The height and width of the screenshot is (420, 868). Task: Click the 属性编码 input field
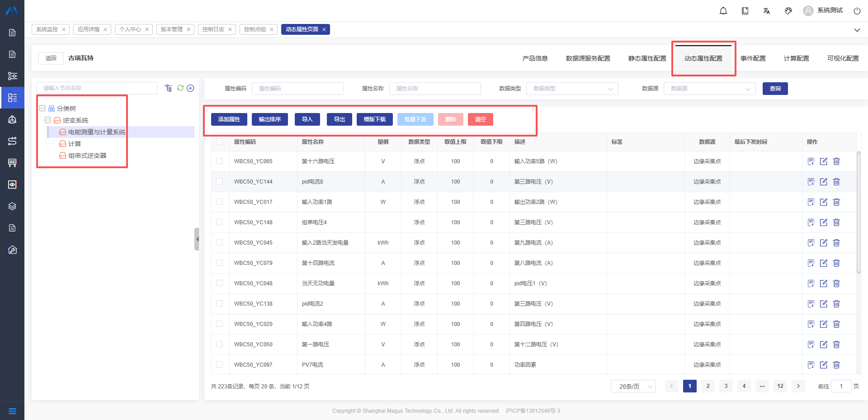[297, 89]
